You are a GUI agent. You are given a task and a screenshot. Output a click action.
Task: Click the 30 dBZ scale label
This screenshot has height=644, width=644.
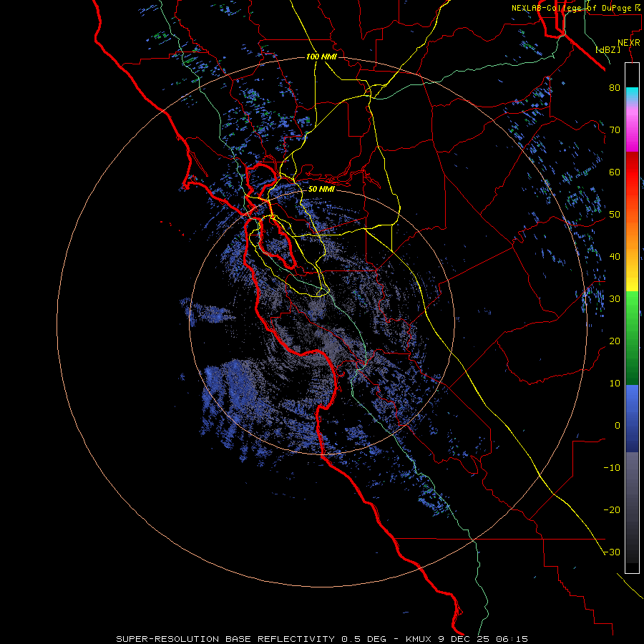click(615, 299)
